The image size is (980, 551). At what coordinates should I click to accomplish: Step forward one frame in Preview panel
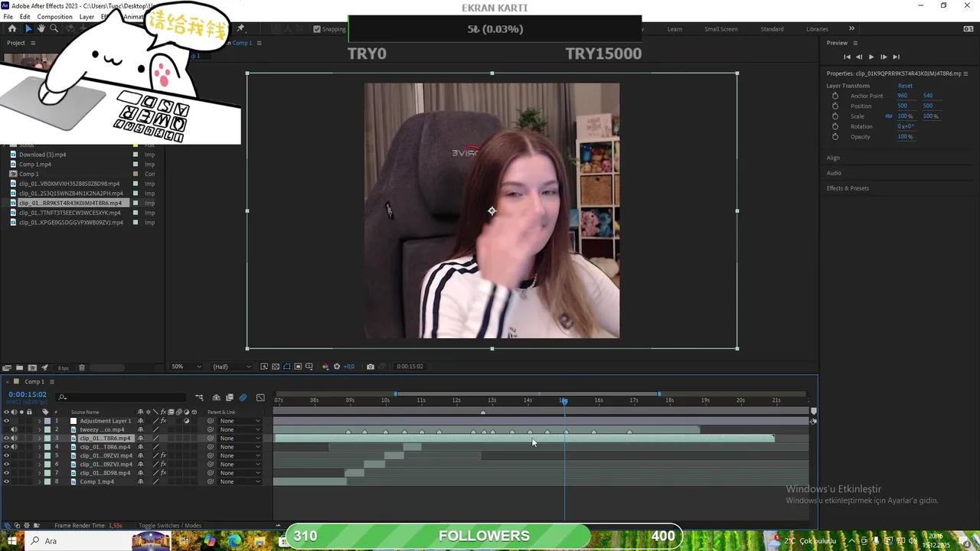click(884, 57)
